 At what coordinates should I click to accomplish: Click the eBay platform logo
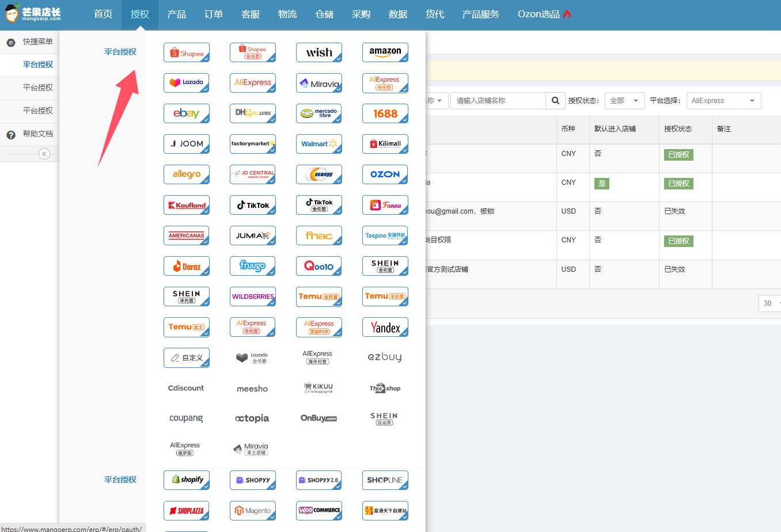coord(187,113)
